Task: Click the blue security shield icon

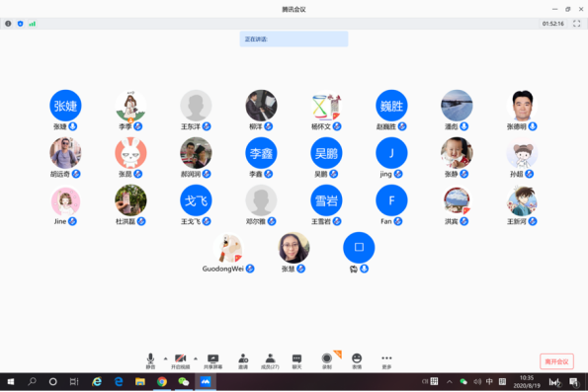Action: pyautogui.click(x=20, y=24)
